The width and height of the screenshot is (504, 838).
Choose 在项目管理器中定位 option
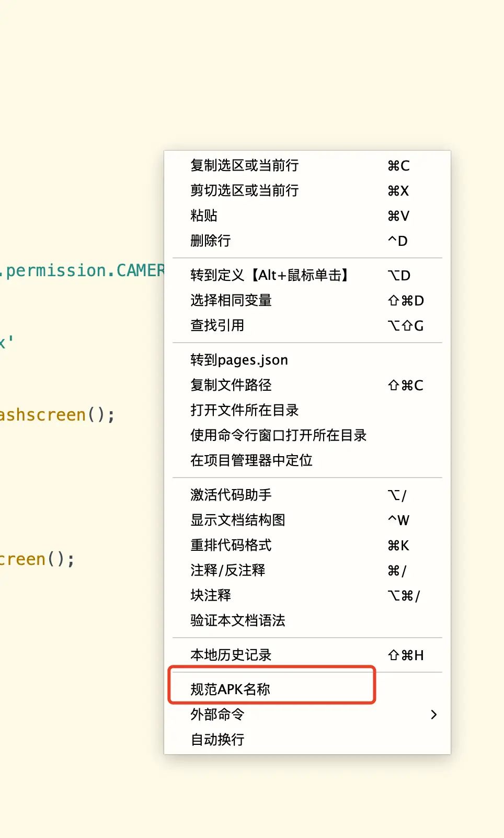click(x=251, y=461)
